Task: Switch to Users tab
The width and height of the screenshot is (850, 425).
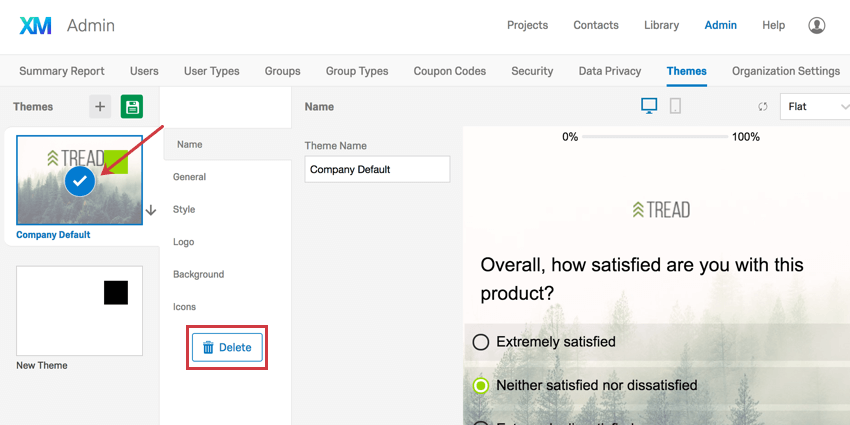Action: [144, 71]
